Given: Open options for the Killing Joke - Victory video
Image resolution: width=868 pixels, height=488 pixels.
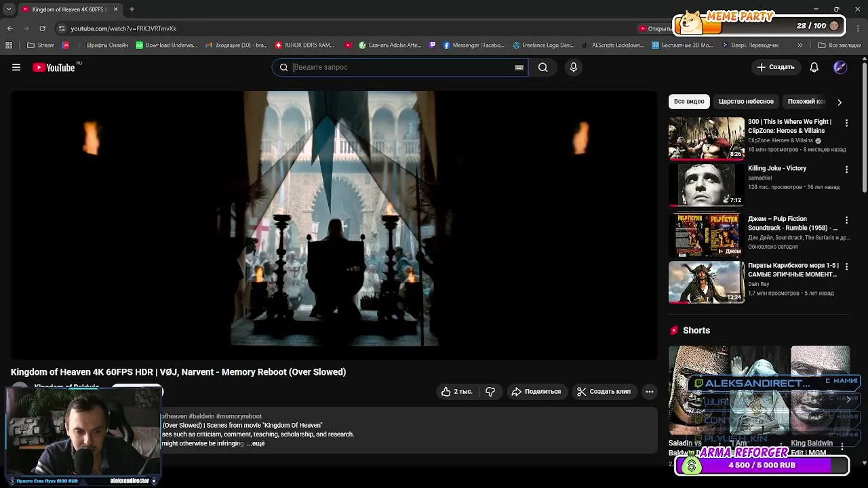Looking at the screenshot, I should point(846,169).
